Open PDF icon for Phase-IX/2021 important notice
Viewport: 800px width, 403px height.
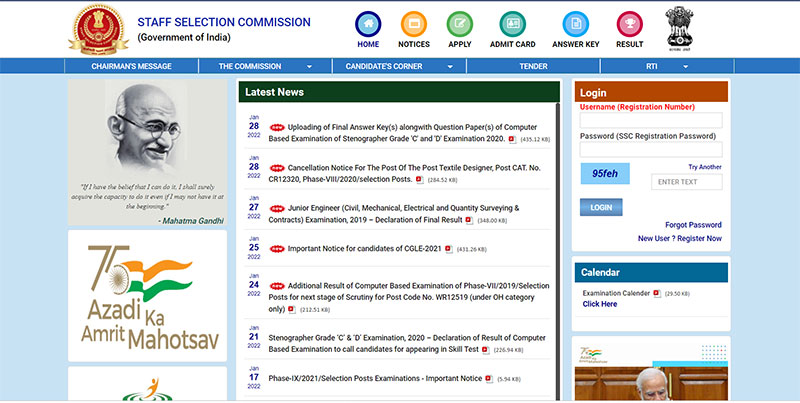click(489, 379)
